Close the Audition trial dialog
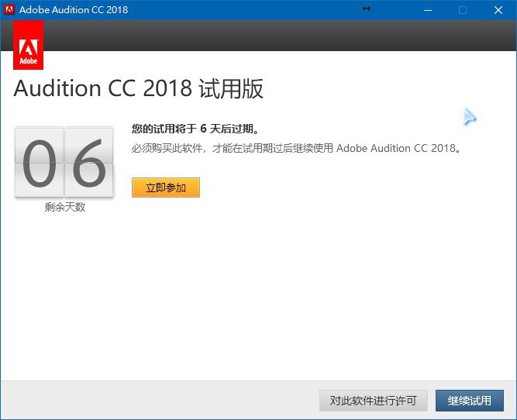The image size is (517, 420). [498, 10]
